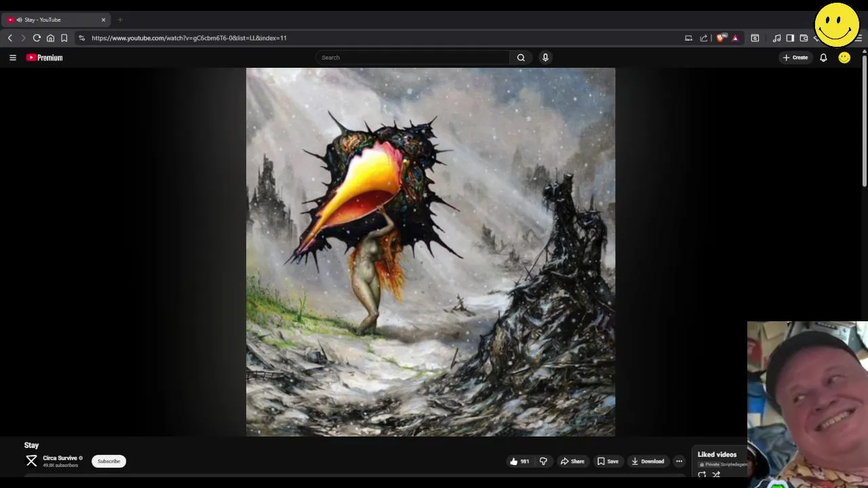Share this page from the address bar
The height and width of the screenshot is (488, 868).
point(704,38)
